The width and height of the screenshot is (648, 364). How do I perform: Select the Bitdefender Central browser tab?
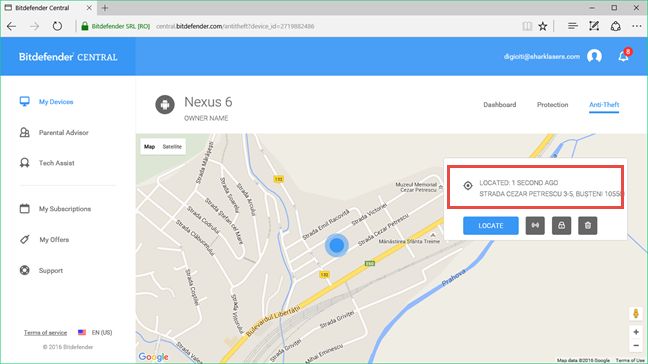(x=48, y=8)
